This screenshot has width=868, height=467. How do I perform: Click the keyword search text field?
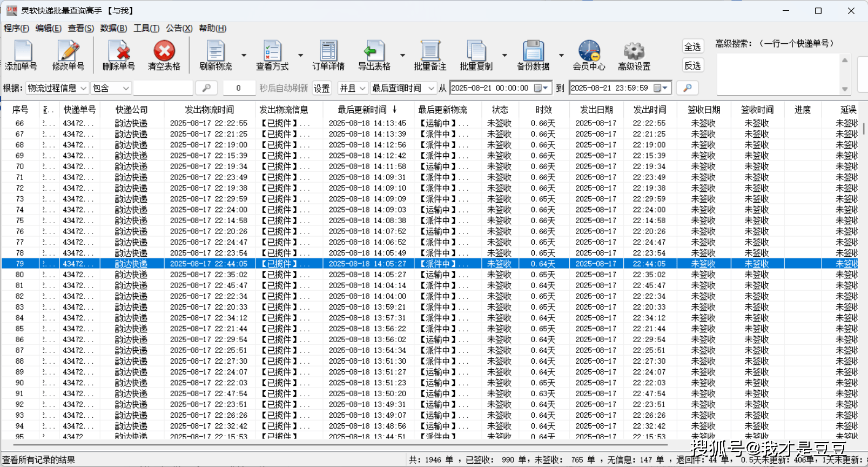163,88
